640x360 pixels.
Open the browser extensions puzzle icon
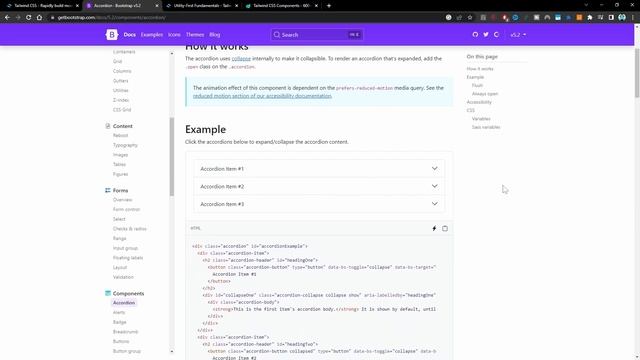[x=590, y=18]
